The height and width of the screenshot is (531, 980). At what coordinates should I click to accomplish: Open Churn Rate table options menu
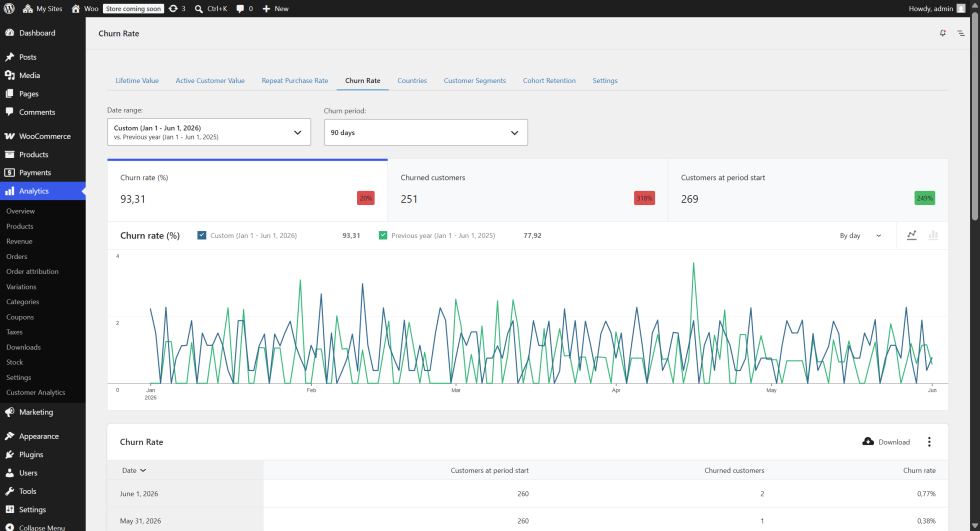(x=929, y=442)
